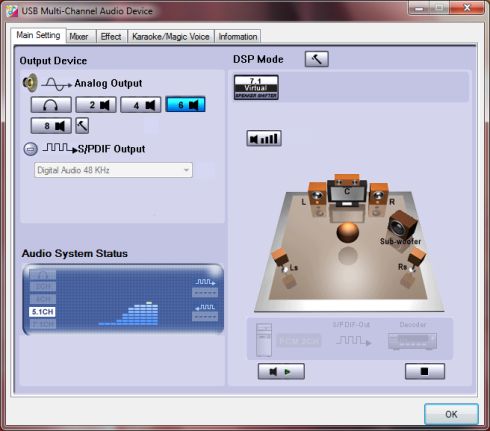Select the 8-speaker output button
This screenshot has width=490, height=431.
coord(51,126)
